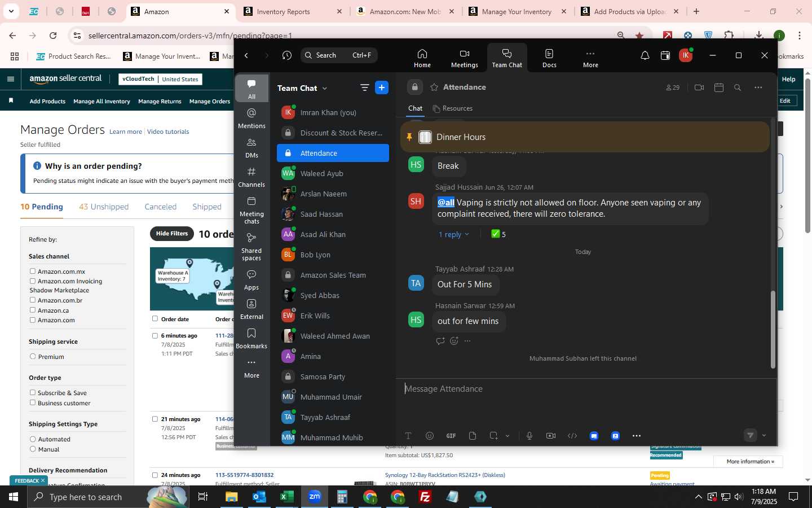This screenshot has width=812, height=508.
Task: Record audio message with microphone icon
Action: point(529,436)
